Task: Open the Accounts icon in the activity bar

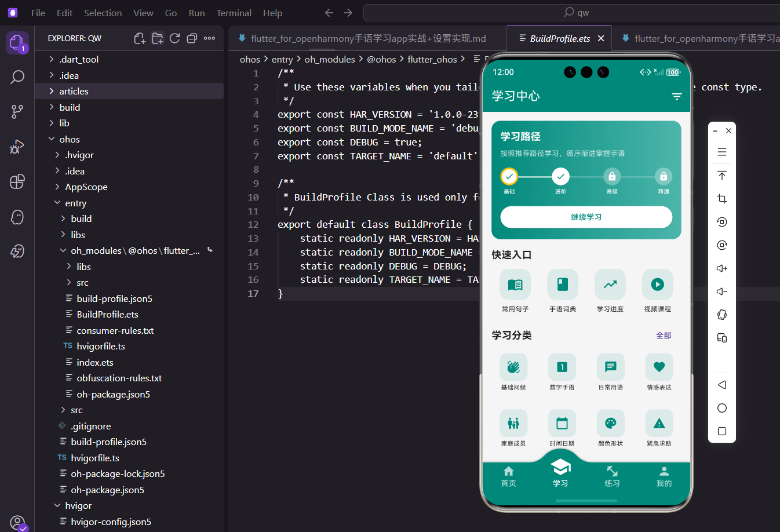Action: 17,523
